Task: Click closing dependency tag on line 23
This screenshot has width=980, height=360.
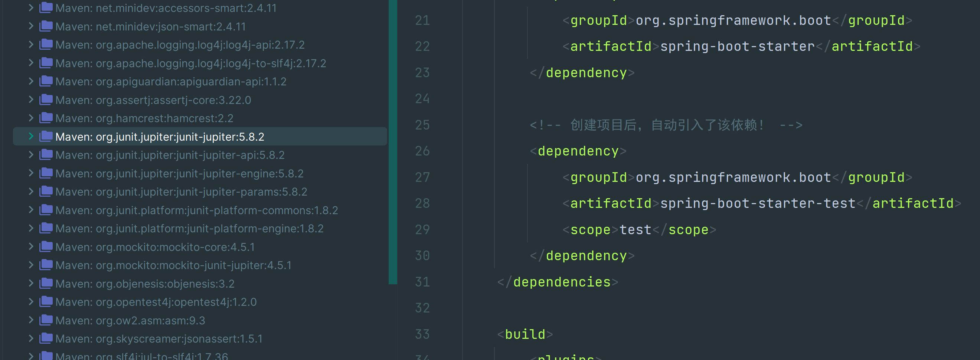Action: click(x=582, y=73)
